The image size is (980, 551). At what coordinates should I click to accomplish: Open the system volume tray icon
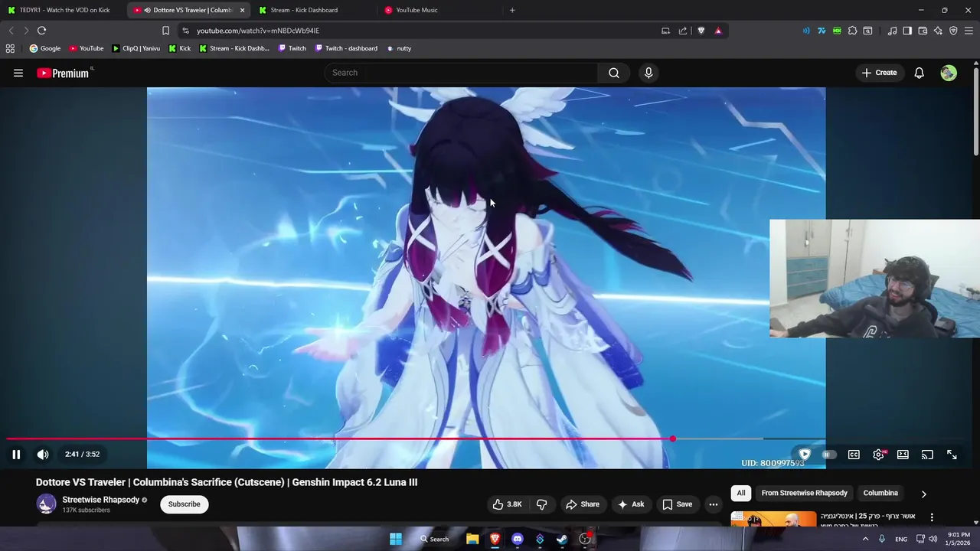[933, 539]
